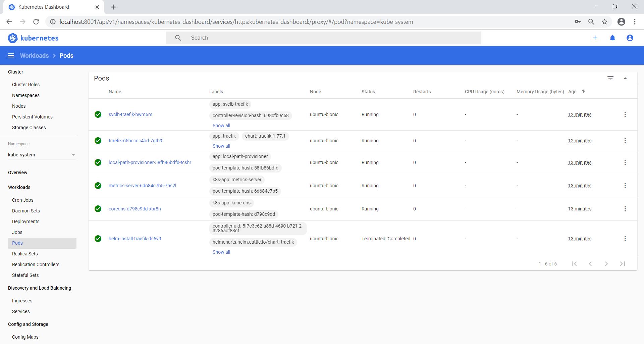Open metrics-server-6d684c7b5-75s2l pod details
644x344 pixels.
(x=142, y=186)
